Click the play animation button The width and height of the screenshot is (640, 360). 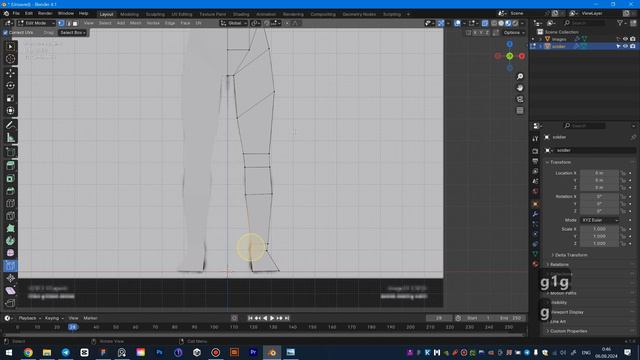click(x=272, y=318)
